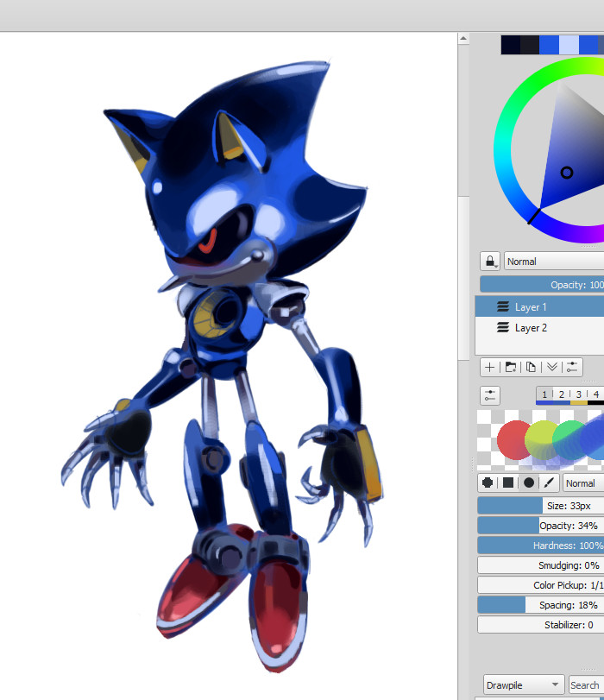Screen dimensions: 604x700
Task: Adjust the Hardness 100% slider
Action: coord(541,545)
